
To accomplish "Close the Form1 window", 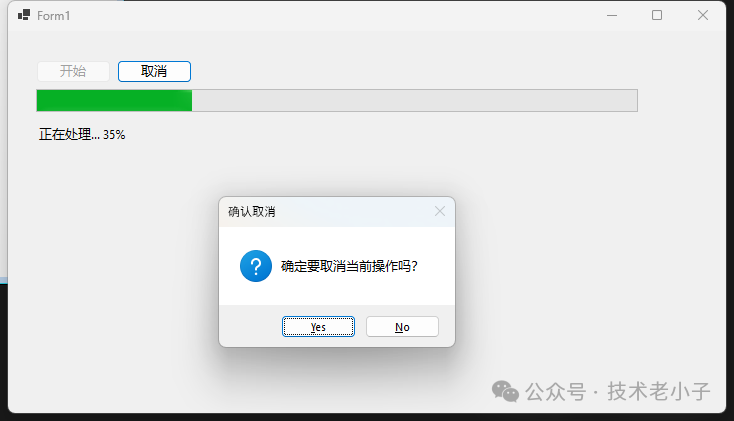I will [x=703, y=15].
